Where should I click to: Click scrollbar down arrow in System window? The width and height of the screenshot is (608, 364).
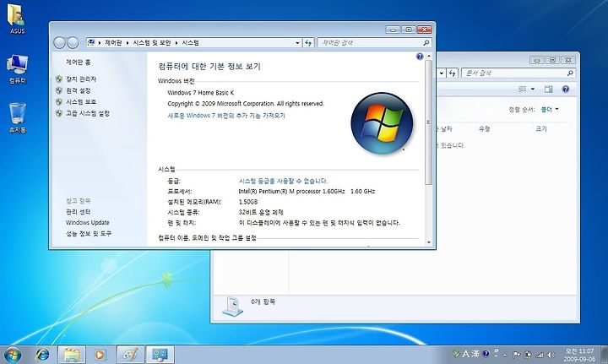pos(428,242)
